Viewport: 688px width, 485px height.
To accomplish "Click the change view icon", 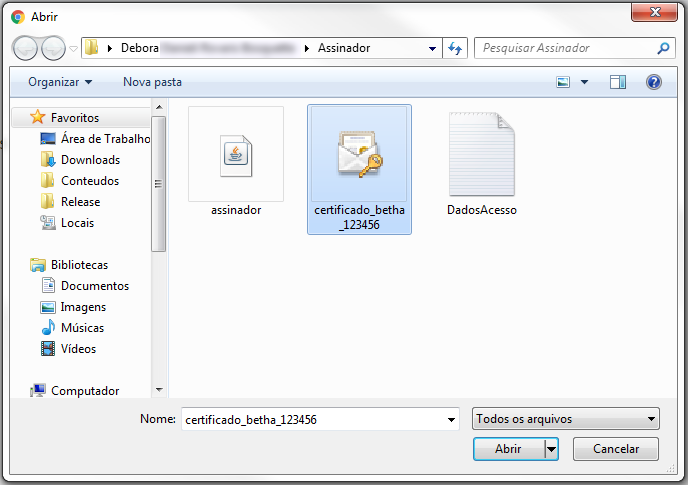I will (x=563, y=82).
